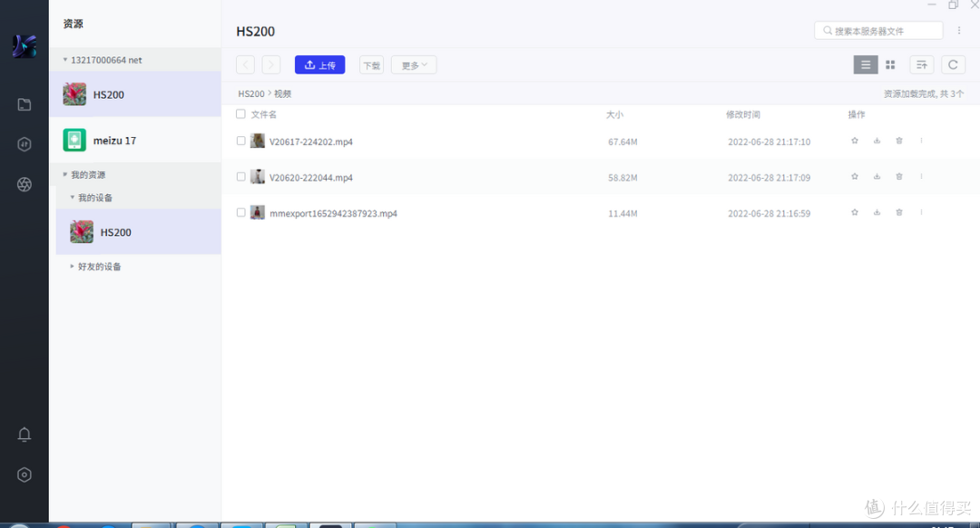The width and height of the screenshot is (980, 528).
Task: Go forward with the right arrow button
Action: 271,65
